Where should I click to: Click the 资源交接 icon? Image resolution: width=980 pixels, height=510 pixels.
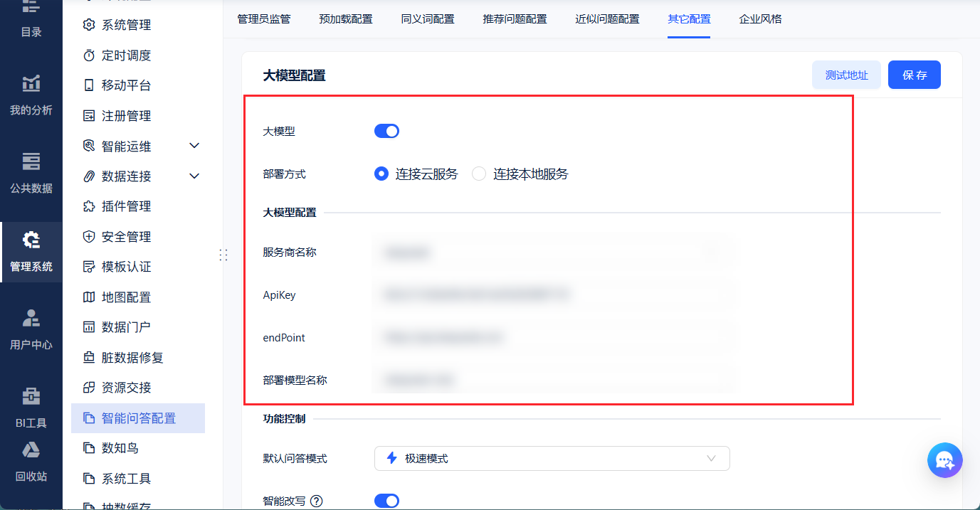pos(89,388)
